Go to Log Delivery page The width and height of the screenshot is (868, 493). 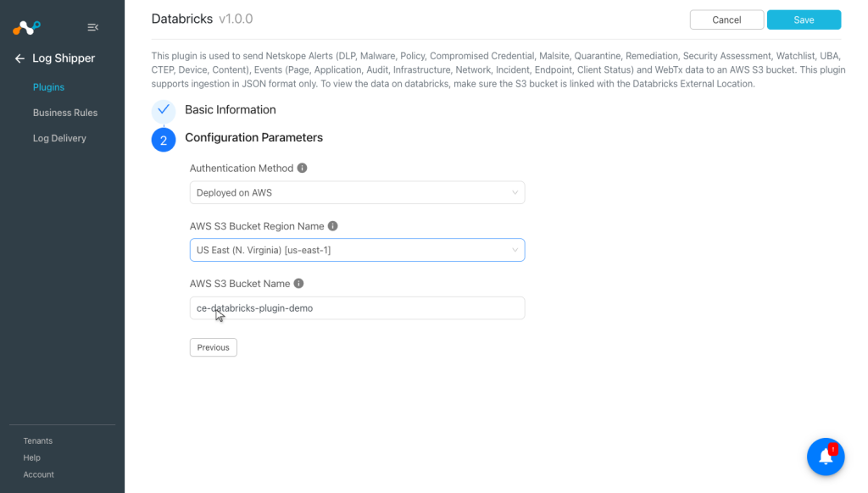pyautogui.click(x=59, y=138)
